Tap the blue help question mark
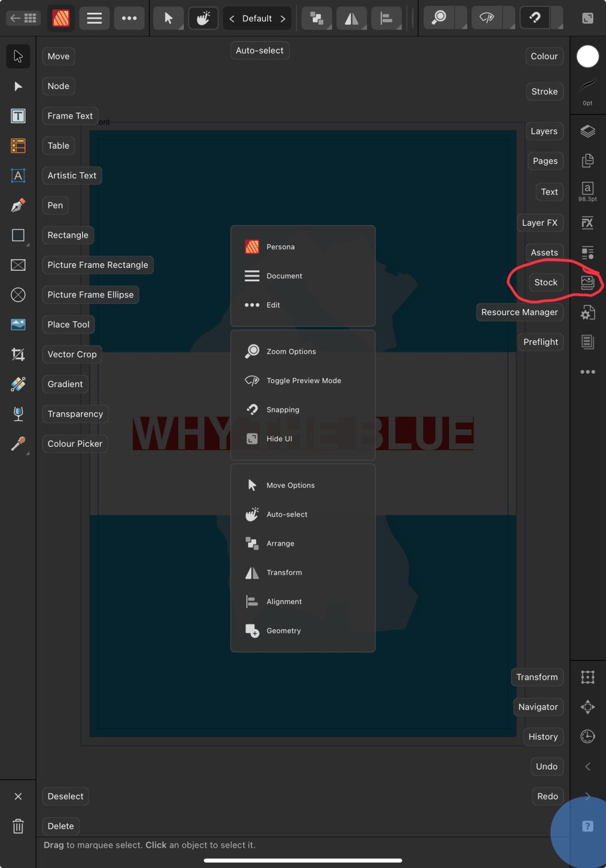The width and height of the screenshot is (606, 868). point(587,826)
